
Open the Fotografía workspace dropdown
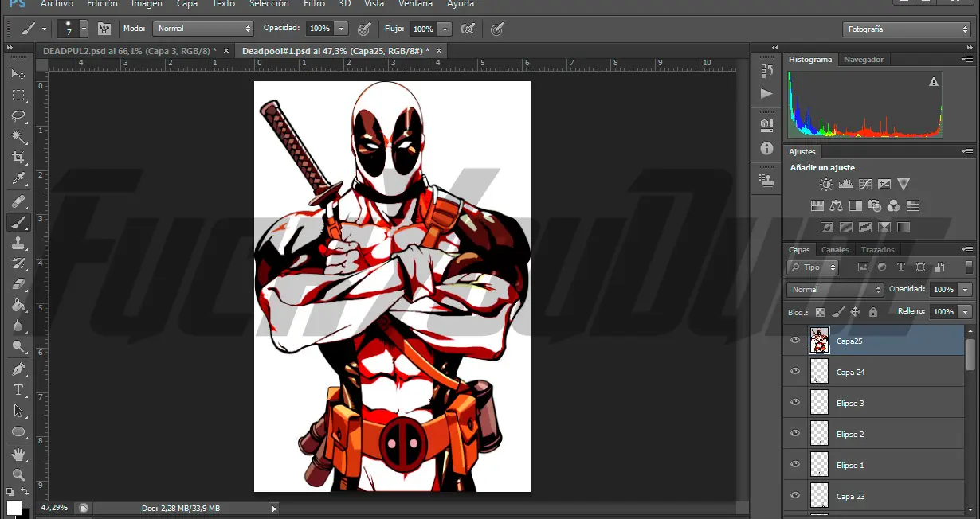coord(906,29)
